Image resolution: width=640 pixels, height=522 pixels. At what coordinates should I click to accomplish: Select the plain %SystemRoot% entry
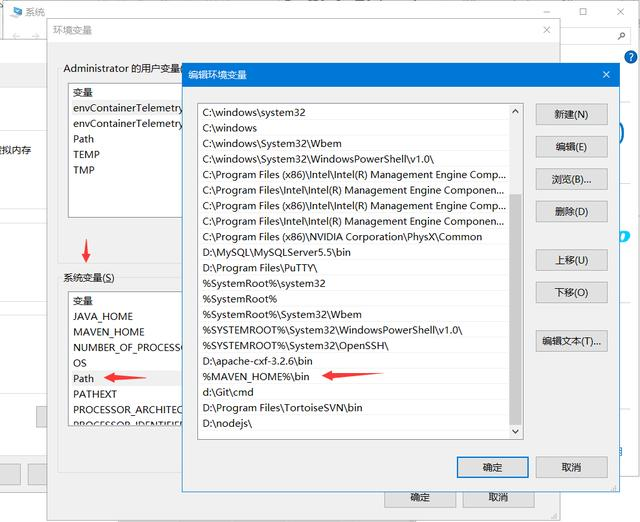[353, 299]
